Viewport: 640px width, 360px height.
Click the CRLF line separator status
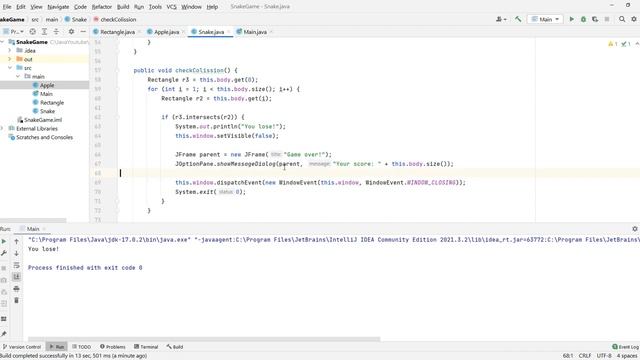(584, 356)
